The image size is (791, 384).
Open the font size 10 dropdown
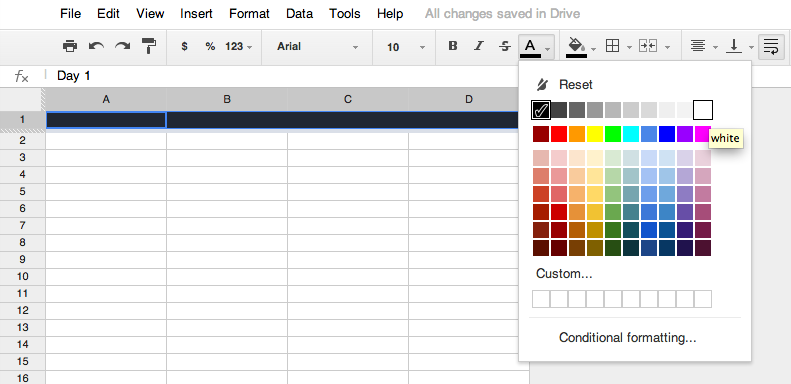coord(406,47)
